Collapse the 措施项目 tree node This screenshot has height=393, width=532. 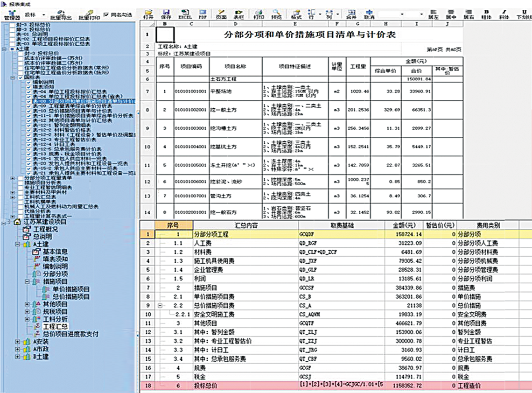click(x=26, y=281)
